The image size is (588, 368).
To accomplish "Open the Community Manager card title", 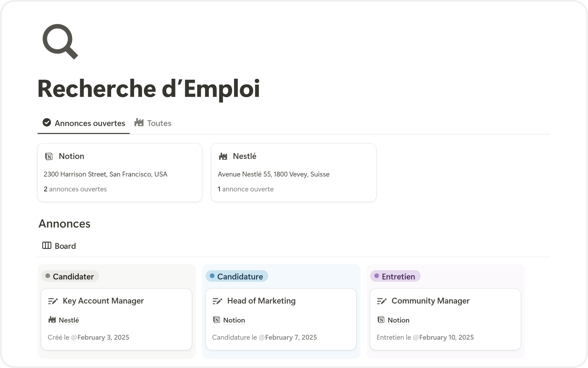I will pyautogui.click(x=430, y=301).
